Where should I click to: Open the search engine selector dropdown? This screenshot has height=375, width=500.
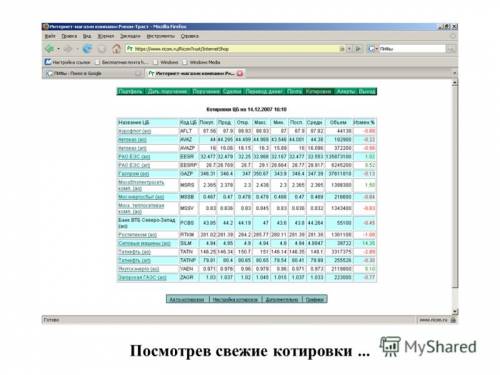click(x=372, y=49)
